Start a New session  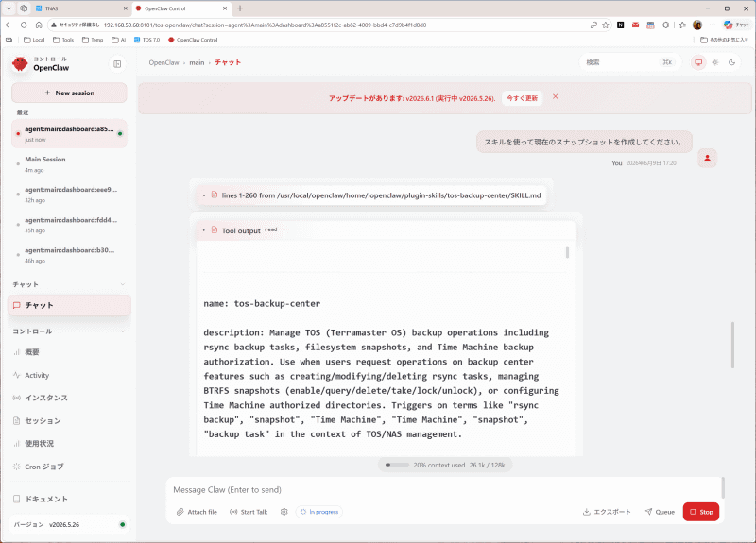pos(69,93)
